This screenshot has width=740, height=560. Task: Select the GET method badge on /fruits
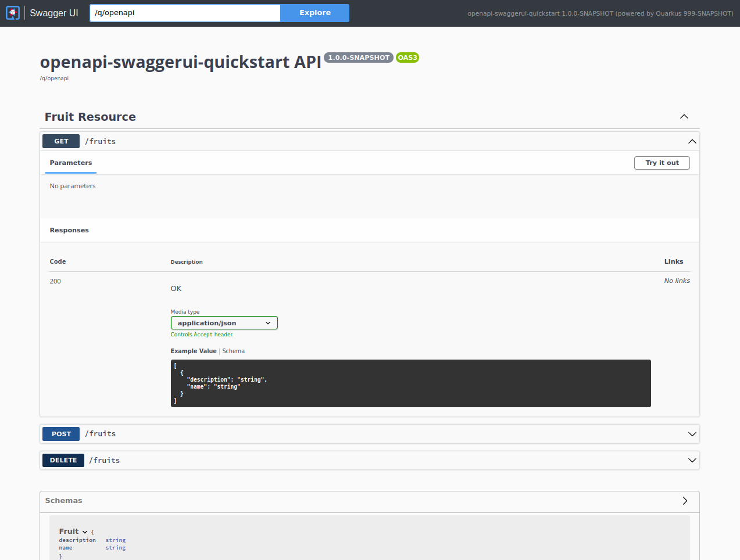pyautogui.click(x=60, y=141)
